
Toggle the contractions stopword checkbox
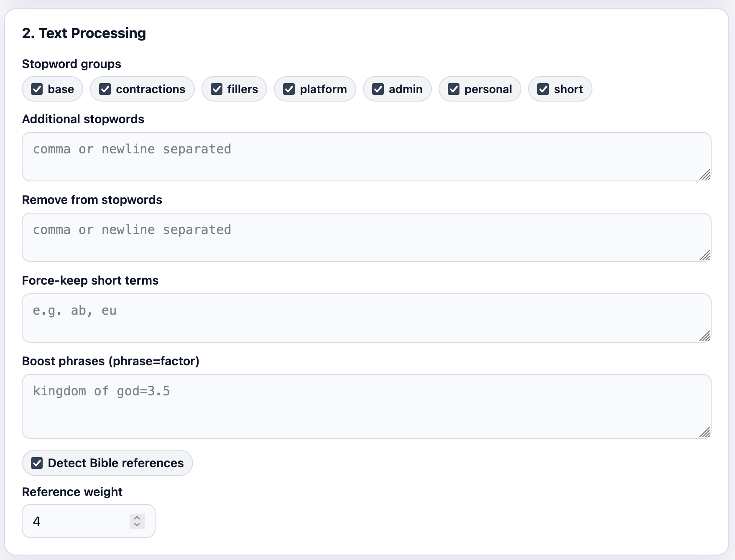point(105,89)
